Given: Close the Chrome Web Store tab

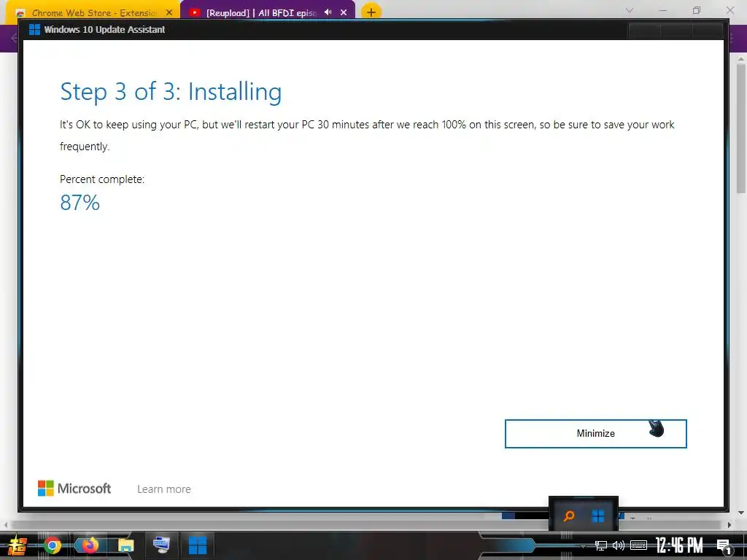Looking at the screenshot, I should [169, 13].
